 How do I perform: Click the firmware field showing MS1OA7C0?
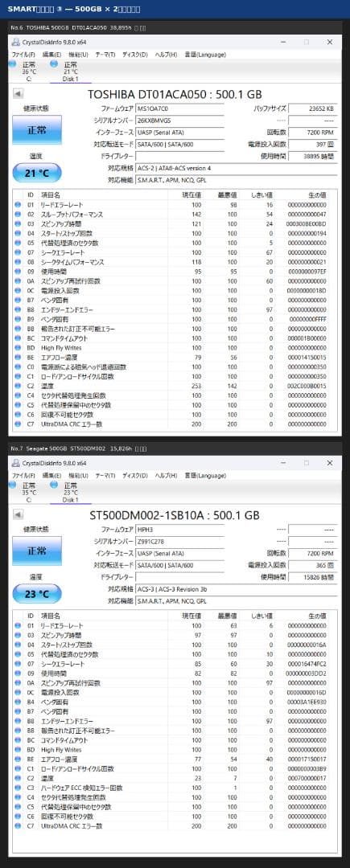click(x=179, y=109)
